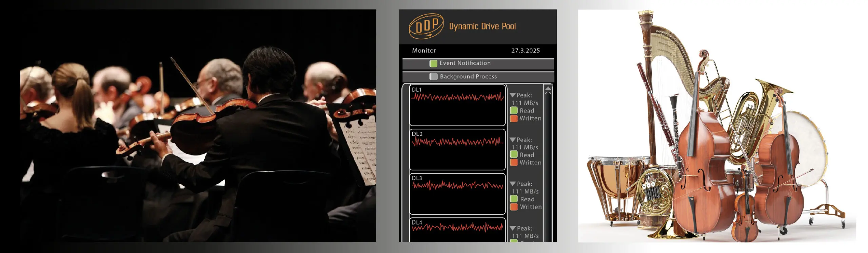Image resolution: width=868 pixels, height=253 pixels.
Task: Click the orchestra violinists photo
Action: (x=198, y=126)
